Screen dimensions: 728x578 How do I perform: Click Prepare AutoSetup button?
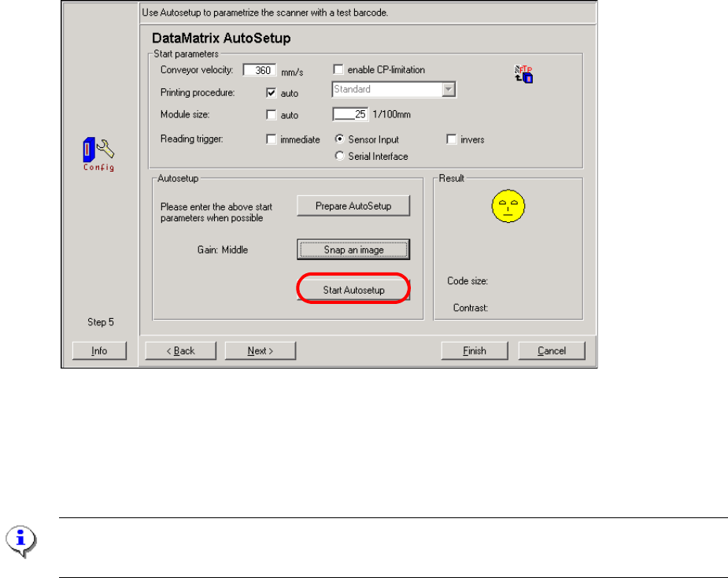pos(353,206)
